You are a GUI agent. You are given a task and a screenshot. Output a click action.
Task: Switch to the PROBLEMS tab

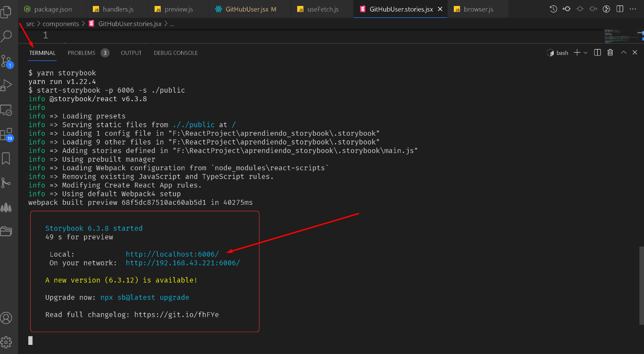point(81,53)
